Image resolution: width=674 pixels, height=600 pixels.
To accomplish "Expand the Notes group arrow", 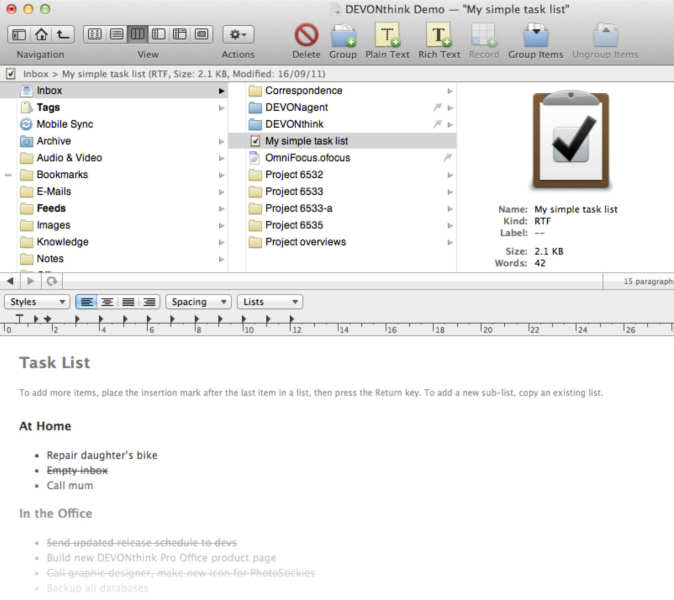I will (x=221, y=259).
